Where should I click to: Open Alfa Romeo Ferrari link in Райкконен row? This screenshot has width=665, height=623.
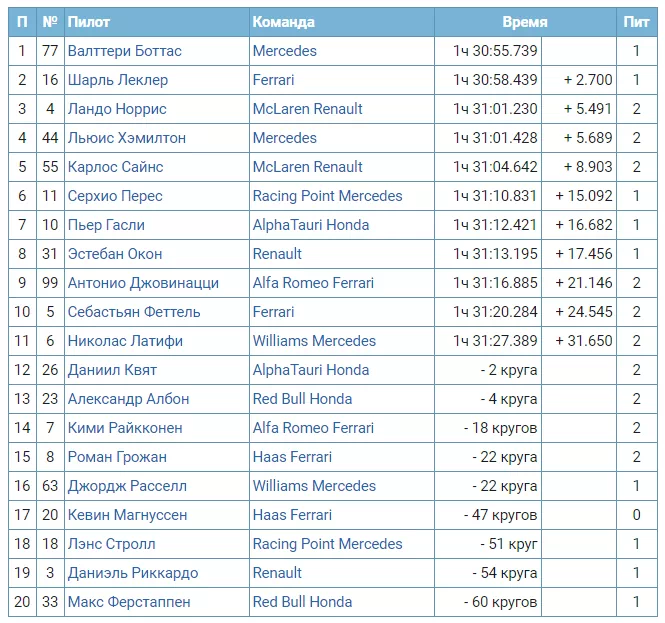point(313,428)
